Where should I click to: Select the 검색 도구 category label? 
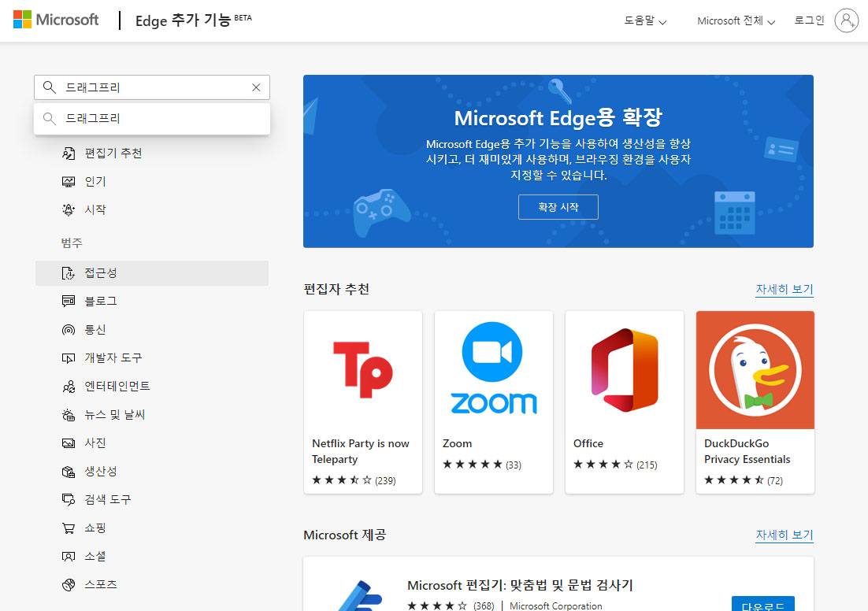[107, 500]
